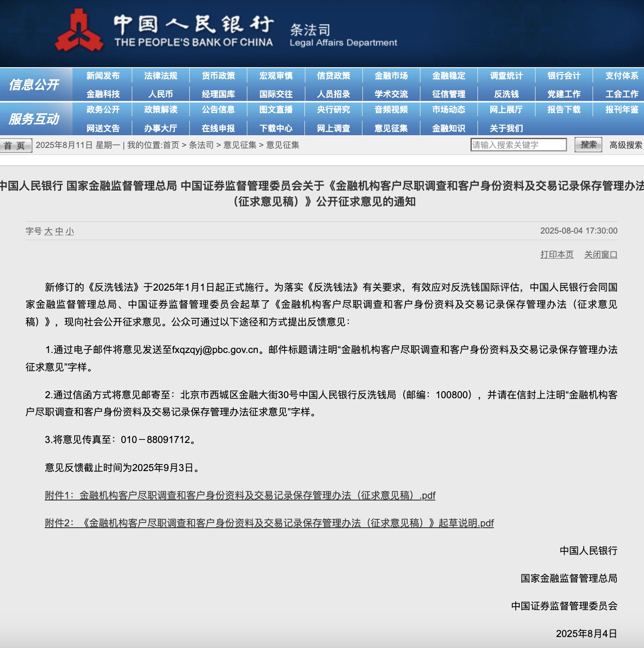Click the email address fxqzqyj@pbc.gov.cn

(215, 350)
